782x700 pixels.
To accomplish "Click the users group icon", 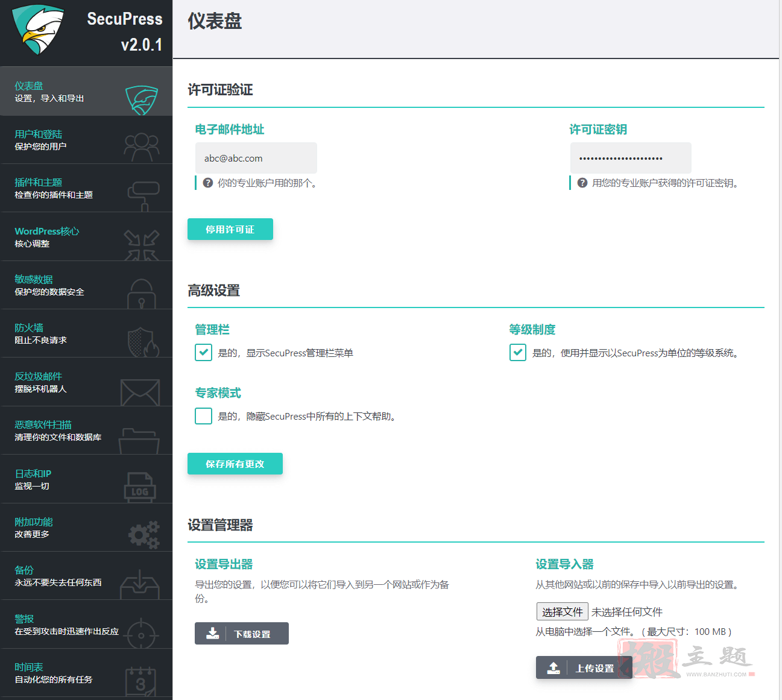I will pyautogui.click(x=142, y=147).
